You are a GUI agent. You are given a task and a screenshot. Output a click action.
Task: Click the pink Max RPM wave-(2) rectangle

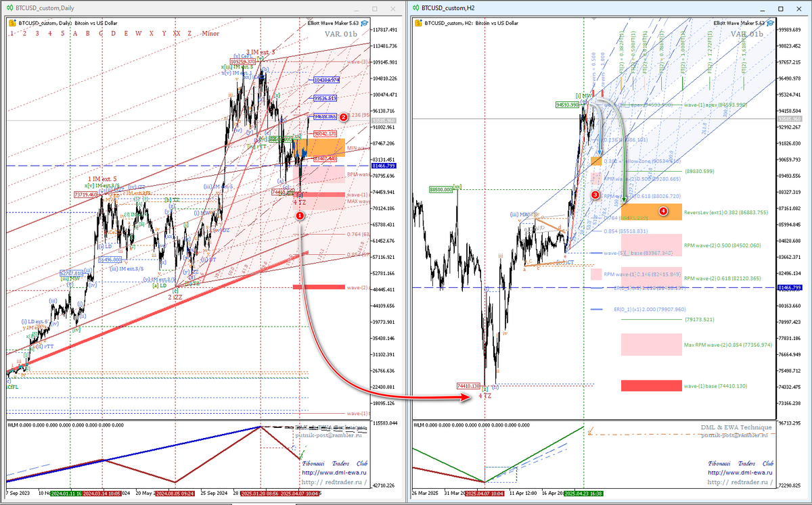(x=651, y=344)
